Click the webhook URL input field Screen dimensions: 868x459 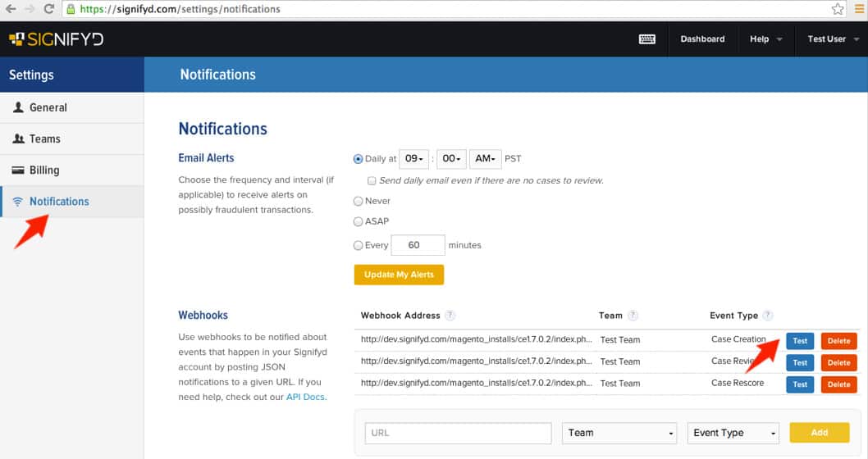[x=459, y=433]
